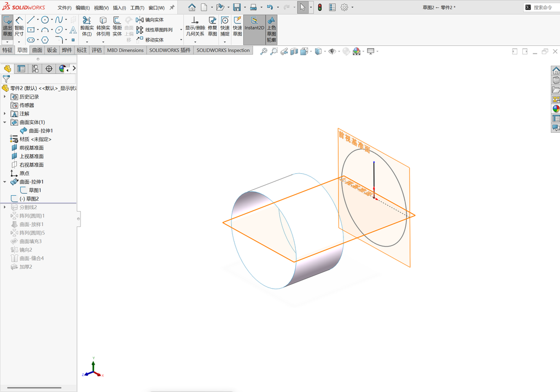560x392 pixels.
Task: Click the Print icon in top toolbar
Action: (x=254, y=7)
